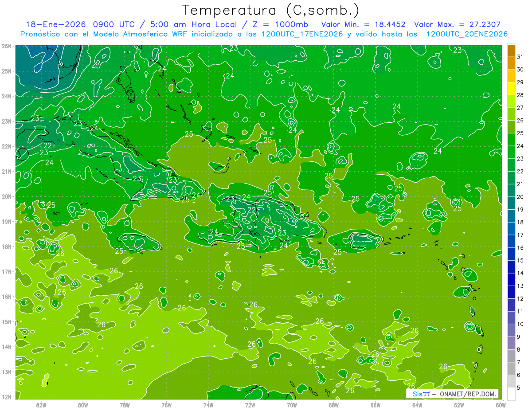
Task: Click the '7' label on the color scale
Action: pos(518,362)
